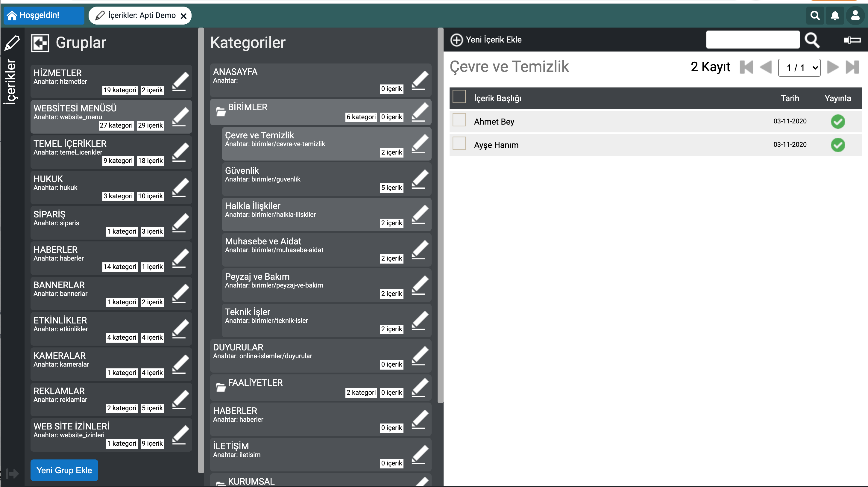Edit the Teknik İşler category
The width and height of the screenshot is (868, 487).
pos(420,320)
